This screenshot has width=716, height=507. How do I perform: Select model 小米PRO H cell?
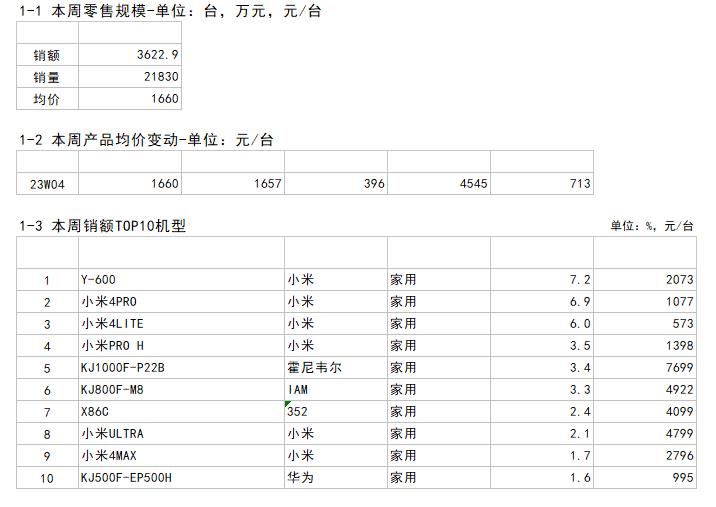[x=181, y=346]
